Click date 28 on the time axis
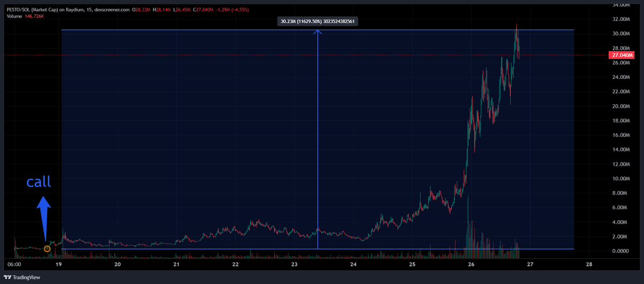This screenshot has width=644, height=284. tap(589, 264)
